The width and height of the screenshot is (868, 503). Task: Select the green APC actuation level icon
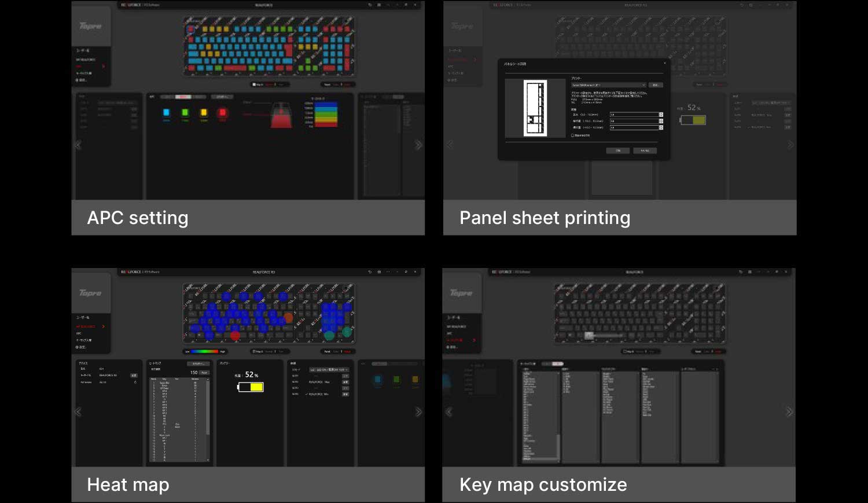pyautogui.click(x=185, y=113)
